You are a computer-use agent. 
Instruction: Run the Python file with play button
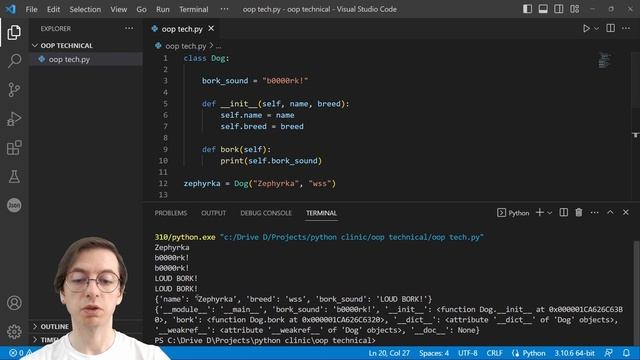coord(586,29)
